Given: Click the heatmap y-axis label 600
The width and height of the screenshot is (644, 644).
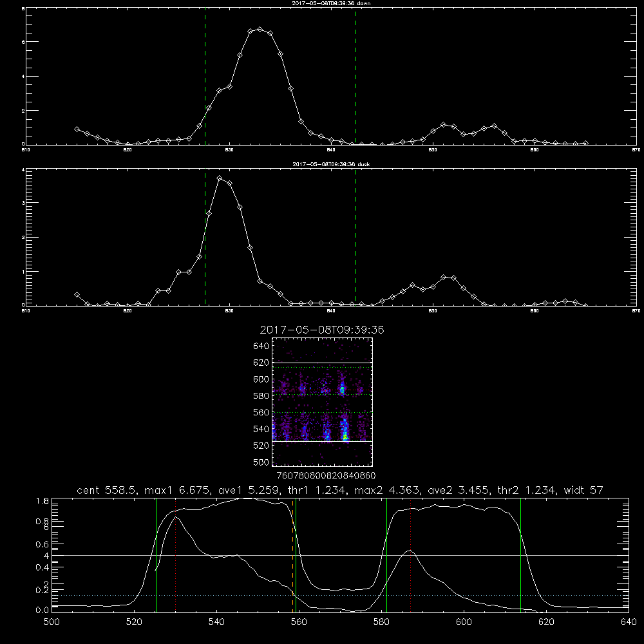Looking at the screenshot, I should tap(261, 379).
